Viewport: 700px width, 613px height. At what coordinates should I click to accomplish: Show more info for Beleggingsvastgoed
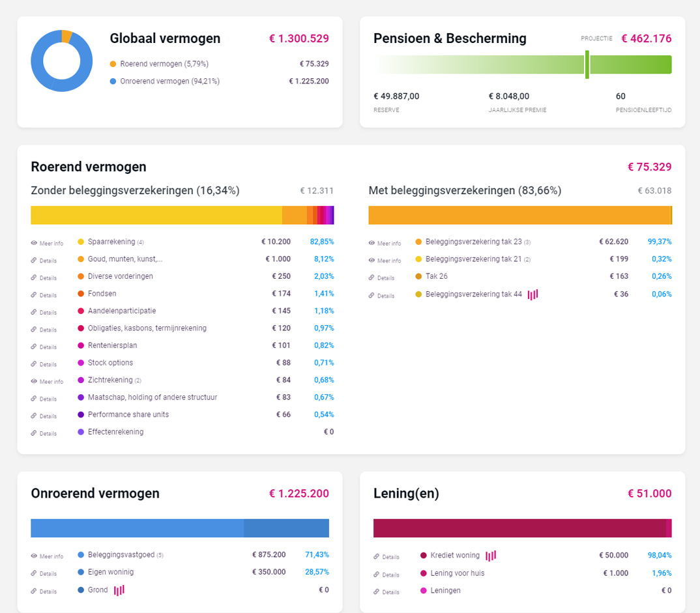click(48, 556)
